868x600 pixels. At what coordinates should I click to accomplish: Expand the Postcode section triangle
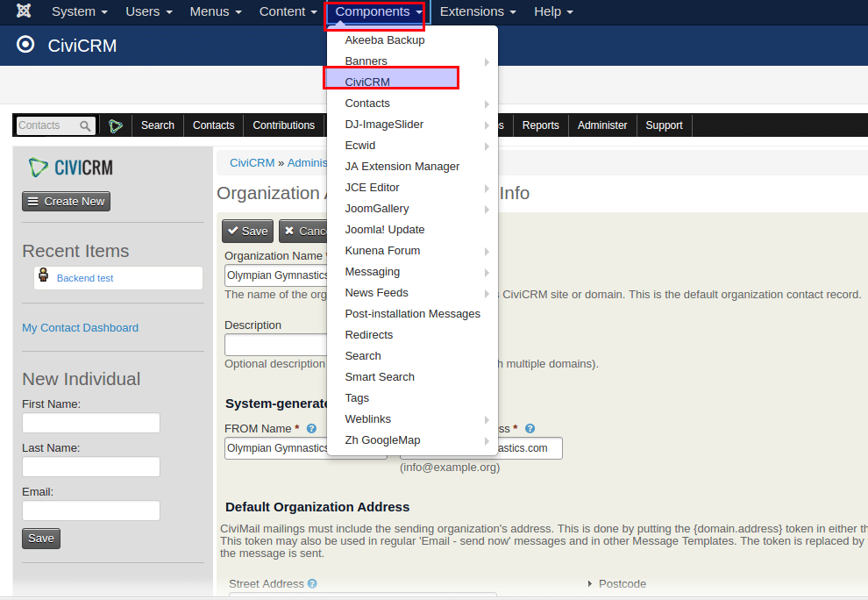coord(589,584)
